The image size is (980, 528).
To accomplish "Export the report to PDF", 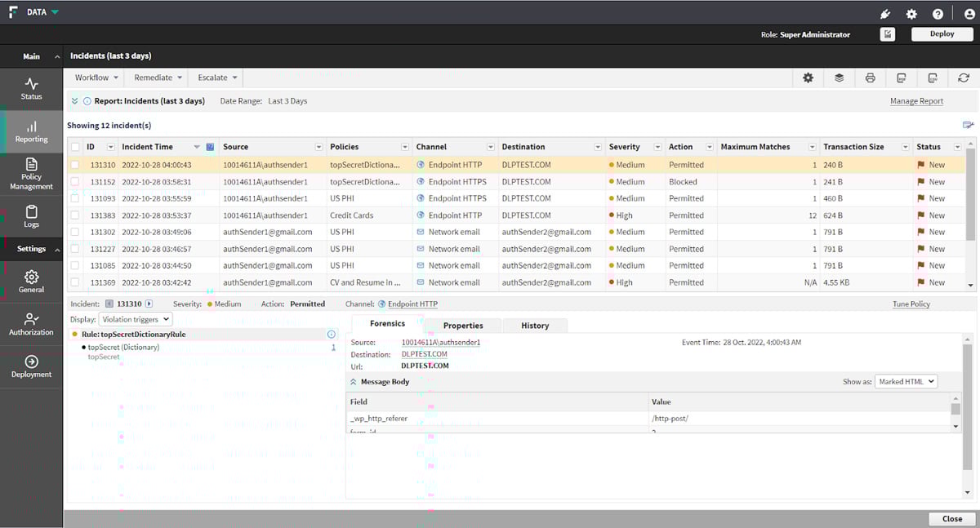I will [901, 78].
